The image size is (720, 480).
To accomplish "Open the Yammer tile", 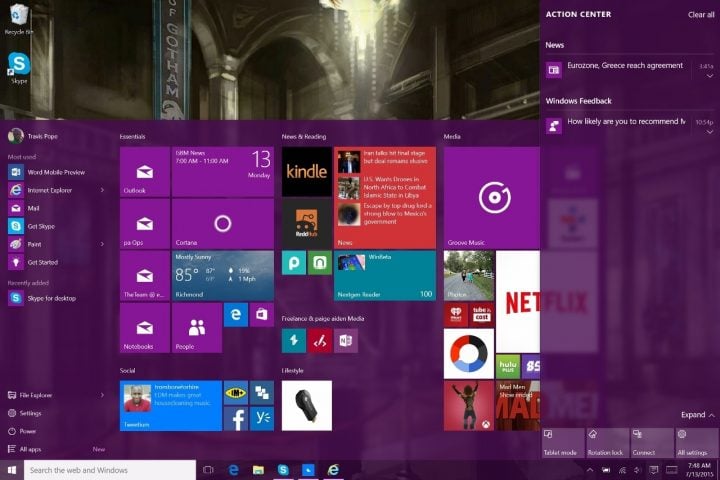I will coord(262,419).
